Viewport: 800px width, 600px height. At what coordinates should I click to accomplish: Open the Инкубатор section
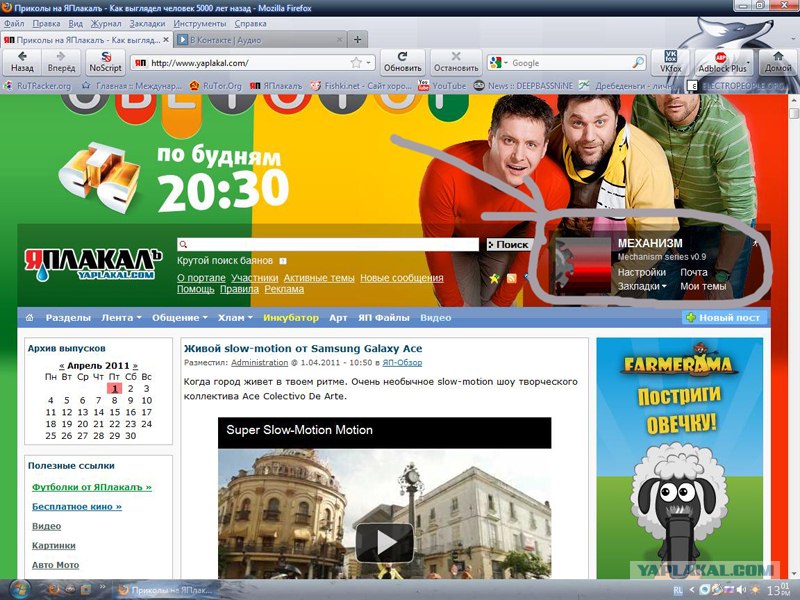(x=291, y=317)
